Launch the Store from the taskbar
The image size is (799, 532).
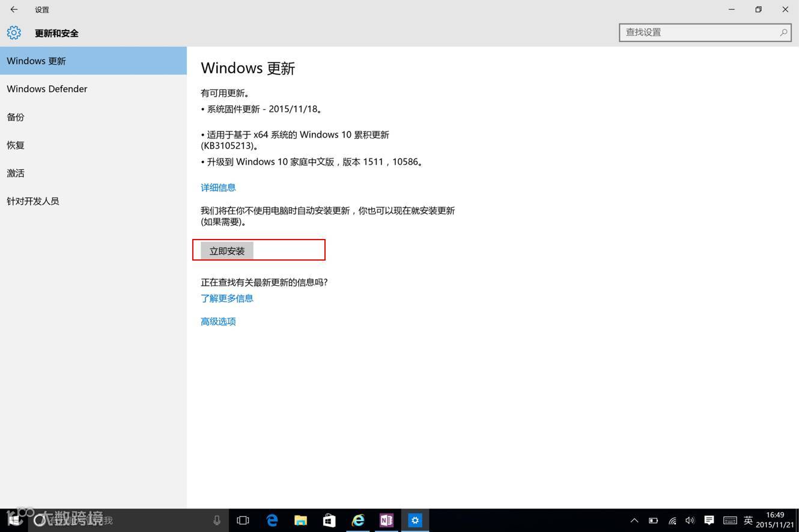pyautogui.click(x=329, y=520)
